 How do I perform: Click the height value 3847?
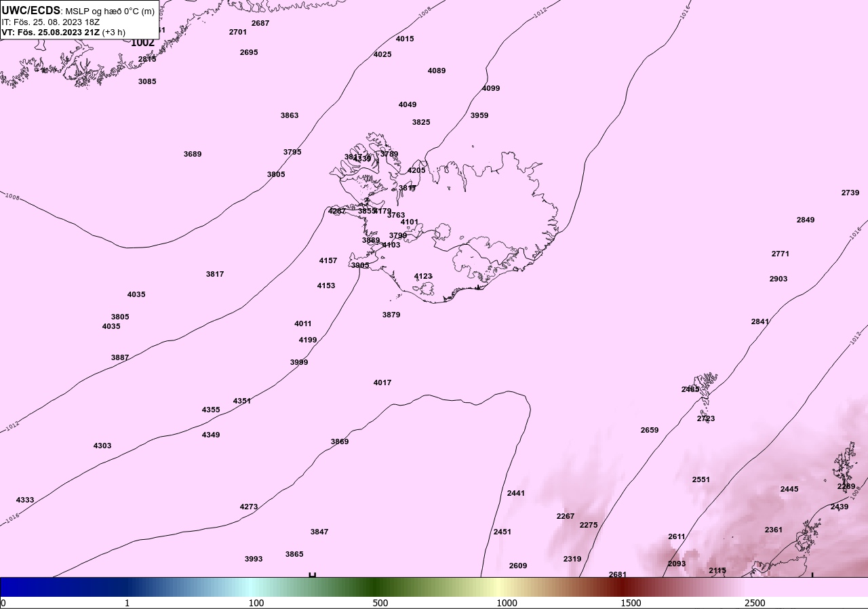tap(319, 532)
